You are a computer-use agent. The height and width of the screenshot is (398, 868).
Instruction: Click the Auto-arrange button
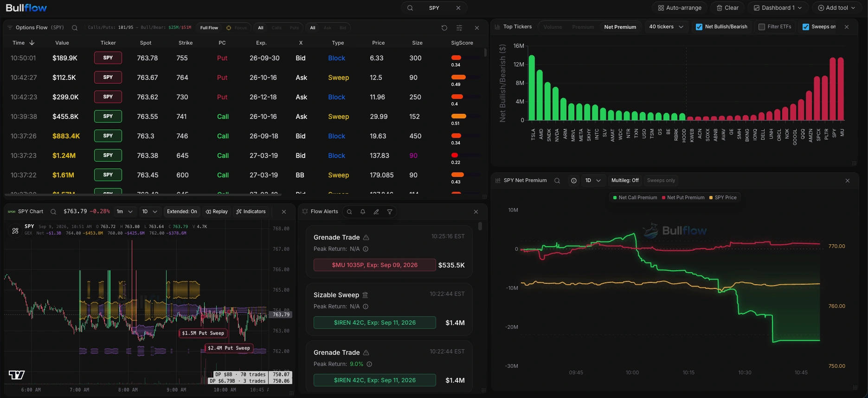click(x=680, y=8)
